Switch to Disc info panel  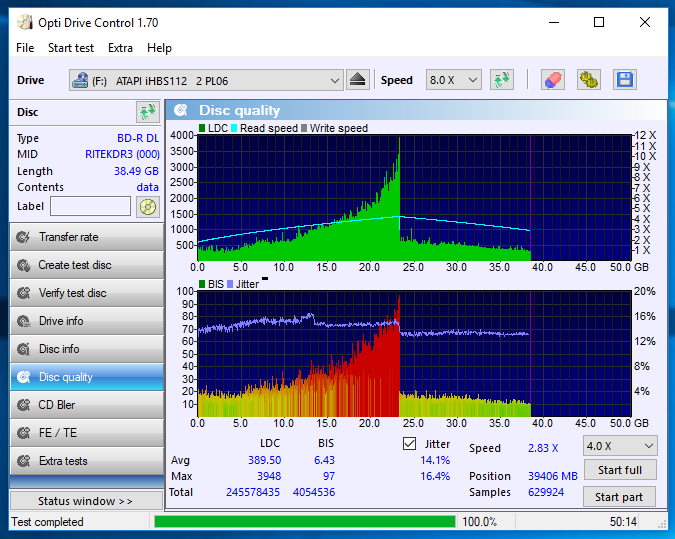click(x=87, y=349)
